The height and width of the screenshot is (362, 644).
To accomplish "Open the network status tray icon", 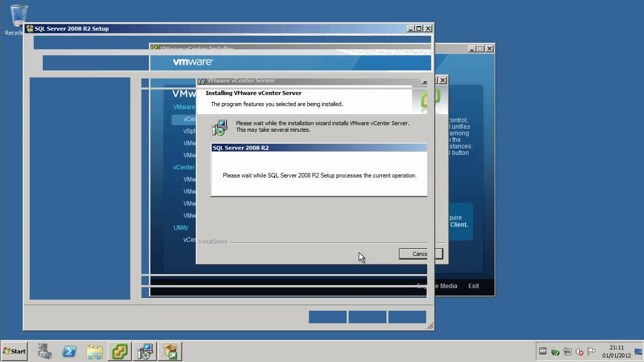I will click(568, 351).
